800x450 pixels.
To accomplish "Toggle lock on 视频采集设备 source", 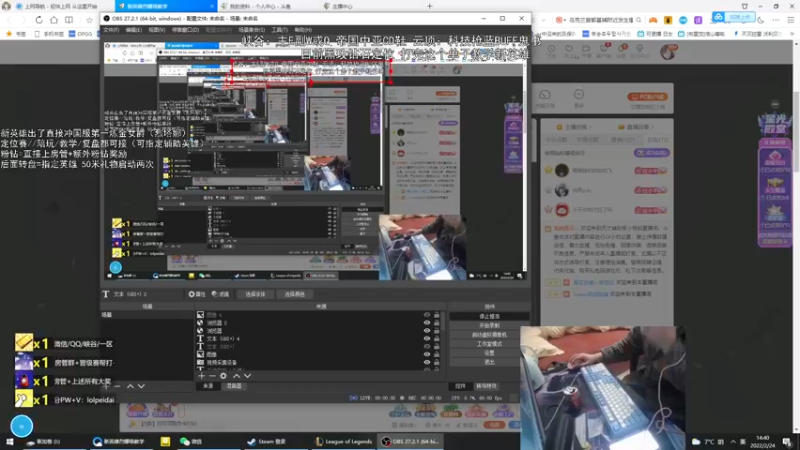I will (x=436, y=362).
